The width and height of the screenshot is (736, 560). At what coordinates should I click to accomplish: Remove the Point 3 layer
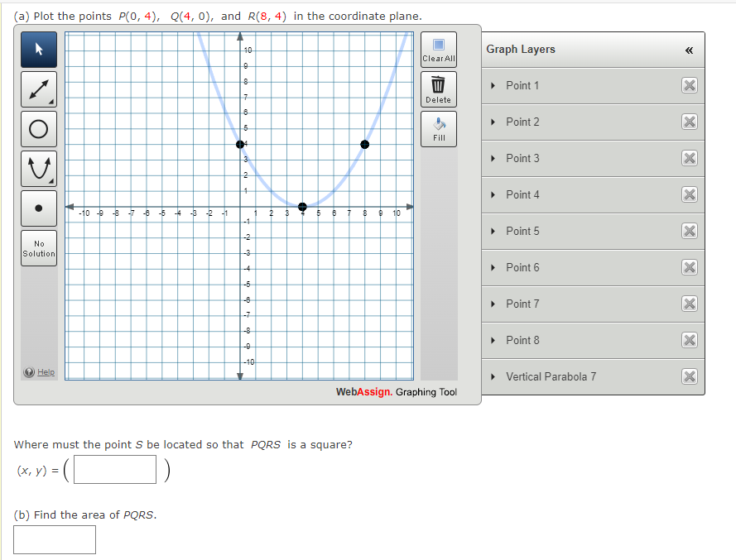pos(690,159)
